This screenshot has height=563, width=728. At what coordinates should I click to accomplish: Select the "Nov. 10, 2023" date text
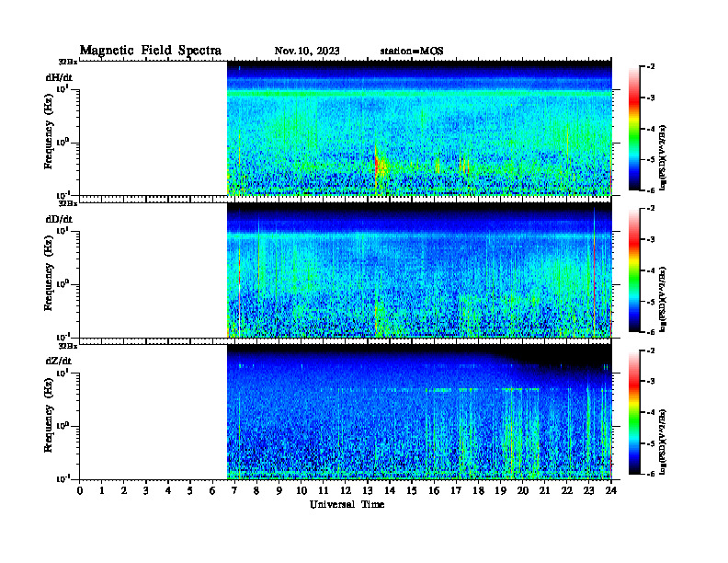307,52
